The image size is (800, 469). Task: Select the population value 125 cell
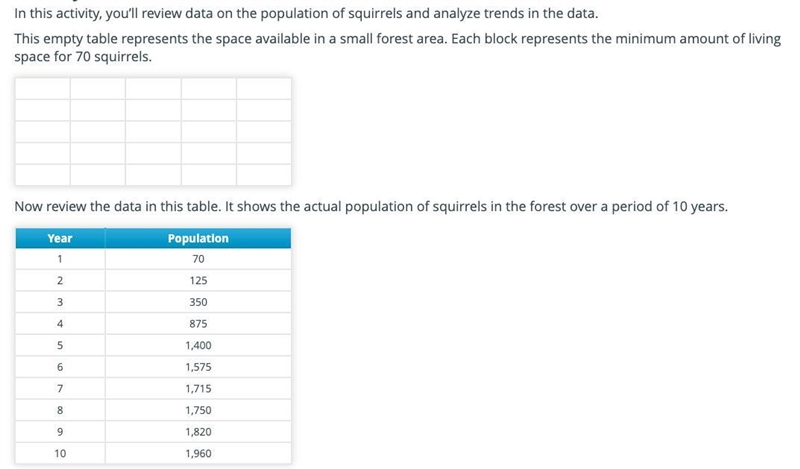198,281
